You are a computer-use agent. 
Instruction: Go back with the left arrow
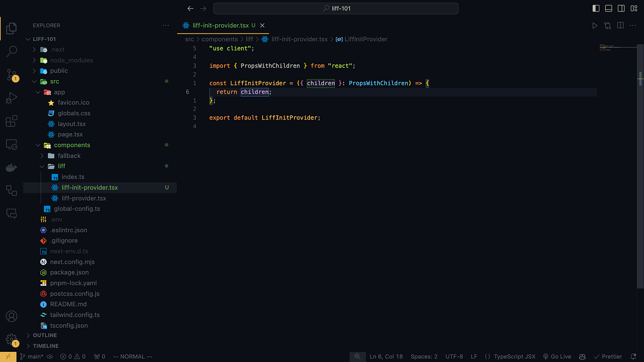pos(190,8)
